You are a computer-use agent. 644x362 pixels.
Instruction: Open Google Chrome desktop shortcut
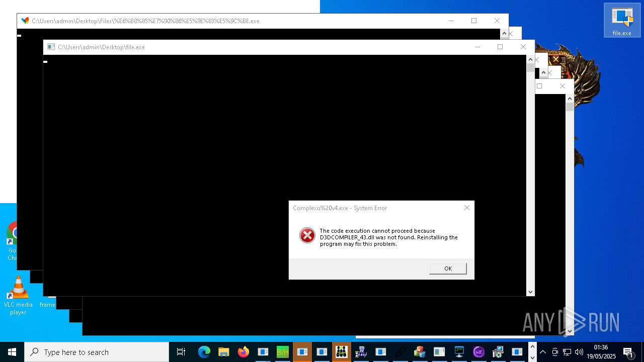tap(12, 241)
